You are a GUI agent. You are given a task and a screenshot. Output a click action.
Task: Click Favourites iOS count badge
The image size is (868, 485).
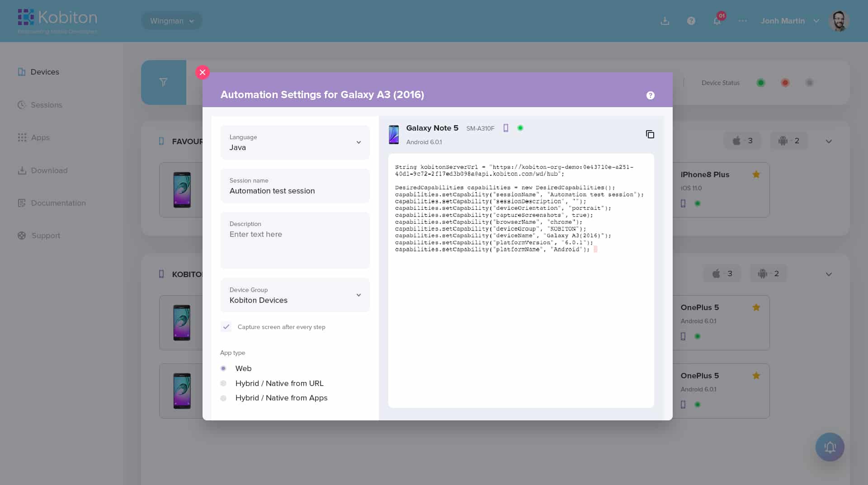(x=742, y=141)
